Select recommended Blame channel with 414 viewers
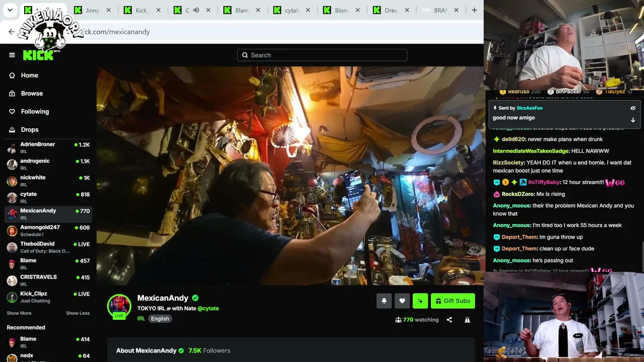644x362 pixels. point(48,342)
